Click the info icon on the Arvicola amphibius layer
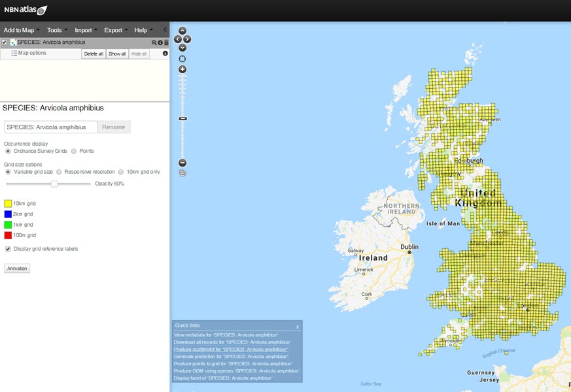 tap(160, 42)
